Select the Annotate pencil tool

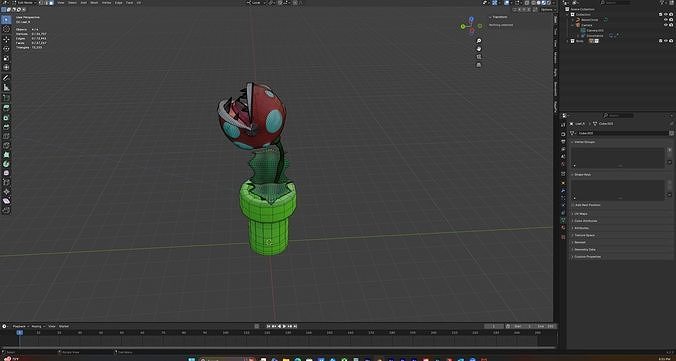[x=6, y=78]
